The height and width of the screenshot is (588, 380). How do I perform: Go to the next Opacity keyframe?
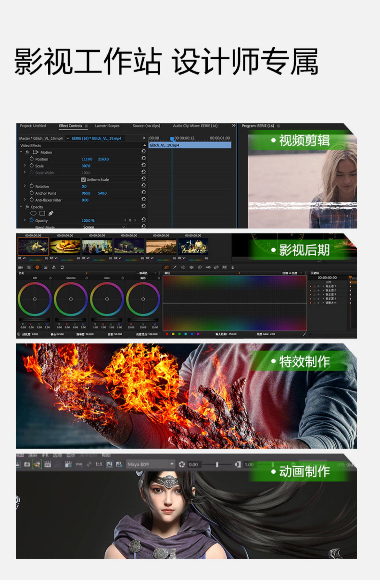[x=135, y=220]
